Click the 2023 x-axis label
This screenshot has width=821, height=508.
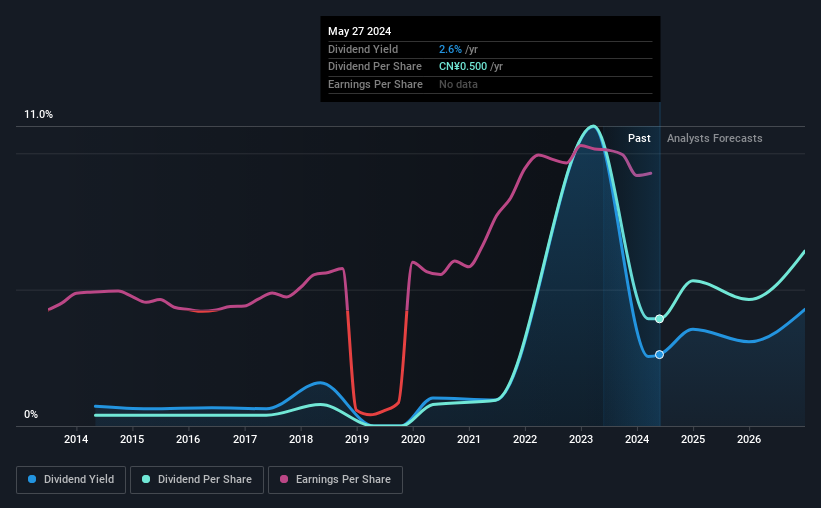(581, 439)
